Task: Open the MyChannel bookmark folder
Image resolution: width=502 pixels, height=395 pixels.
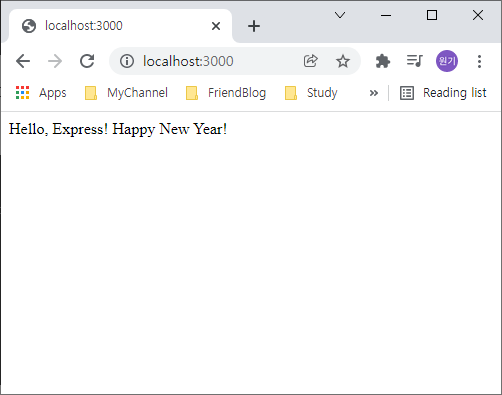Action: click(126, 93)
